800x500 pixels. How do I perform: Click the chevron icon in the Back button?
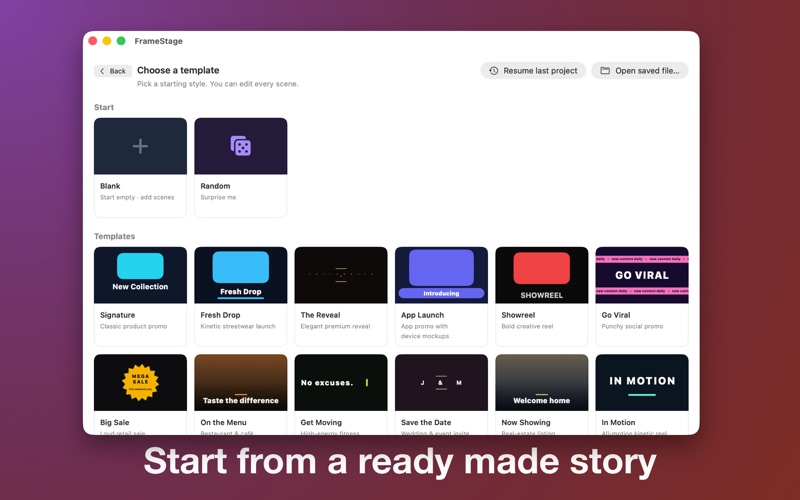(102, 71)
